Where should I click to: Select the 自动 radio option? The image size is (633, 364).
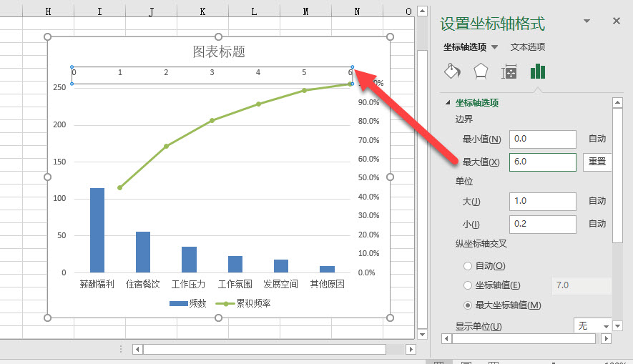(468, 266)
